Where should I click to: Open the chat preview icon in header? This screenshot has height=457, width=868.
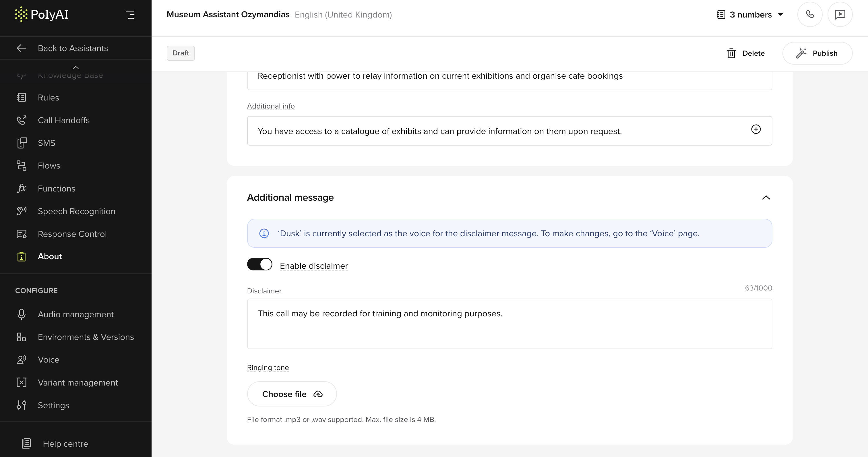coord(840,14)
